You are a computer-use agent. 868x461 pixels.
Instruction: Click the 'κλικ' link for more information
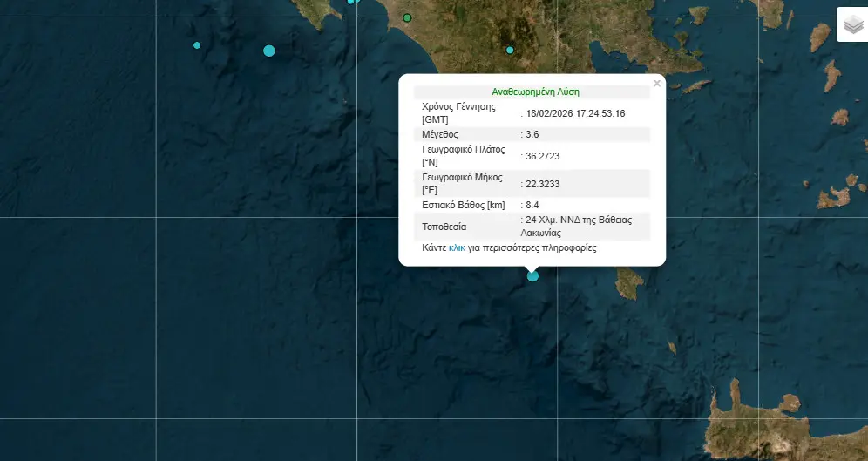[x=457, y=248]
